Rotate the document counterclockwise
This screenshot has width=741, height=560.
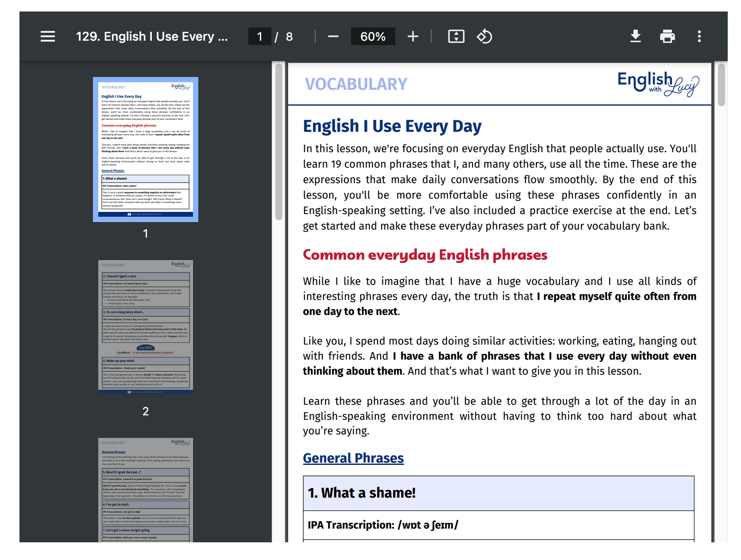(484, 36)
